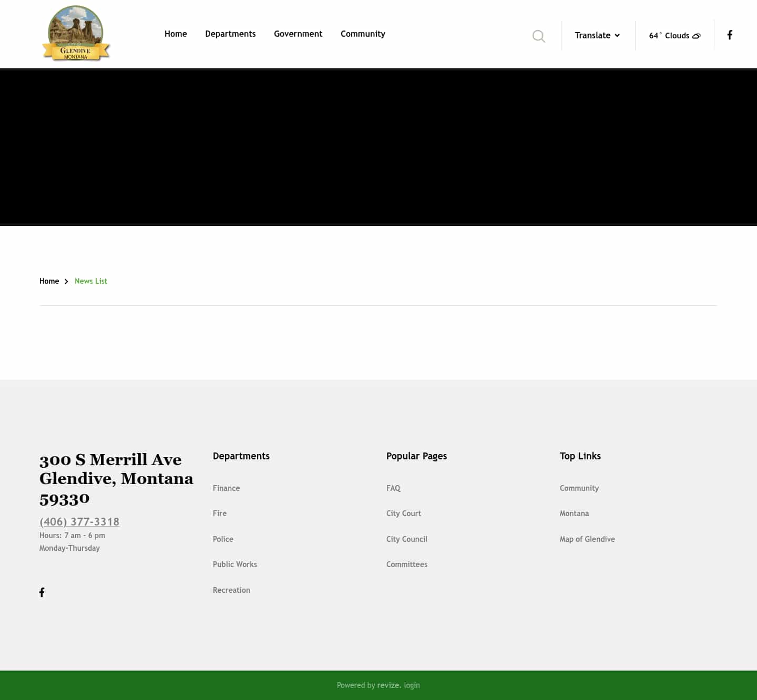
Task: Click the Hours: 7 am - 6 pm text
Action: coord(72,536)
